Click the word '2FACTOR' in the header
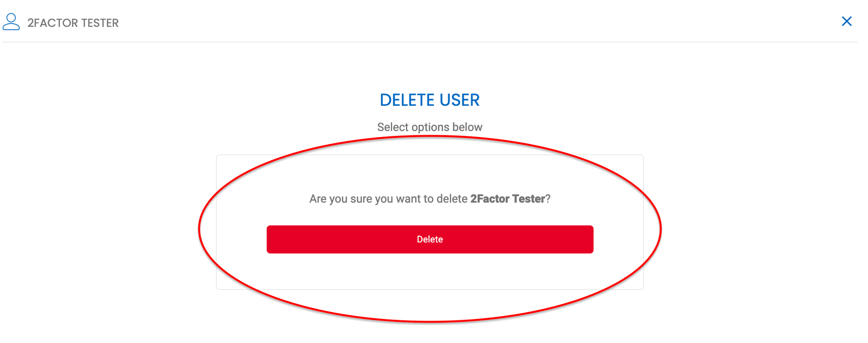The width and height of the screenshot is (868, 343). point(52,23)
